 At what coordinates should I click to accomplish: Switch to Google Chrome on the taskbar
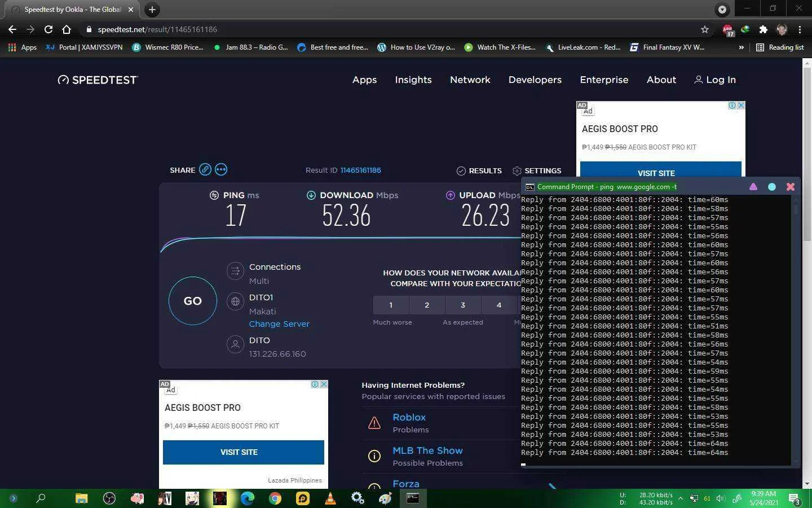point(275,498)
